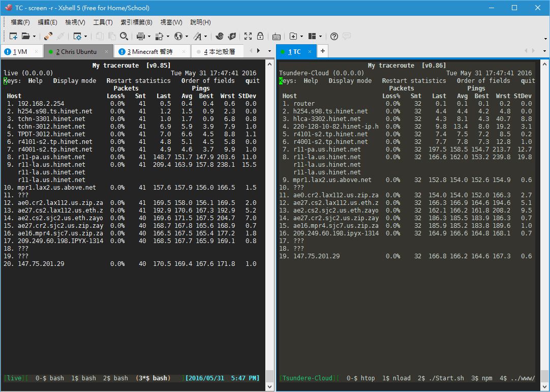Image resolution: width=550 pixels, height=392 pixels.
Task: Click the Open Session folder icon
Action: [x=25, y=36]
